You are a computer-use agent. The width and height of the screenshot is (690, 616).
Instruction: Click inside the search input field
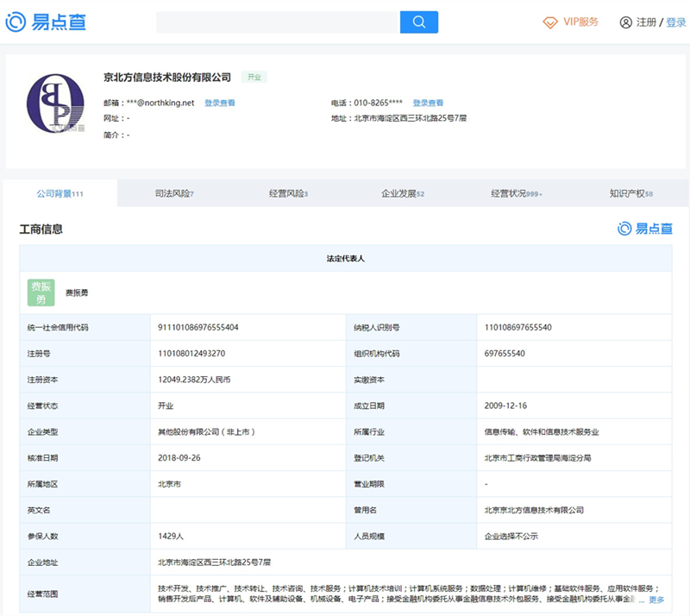[276, 22]
